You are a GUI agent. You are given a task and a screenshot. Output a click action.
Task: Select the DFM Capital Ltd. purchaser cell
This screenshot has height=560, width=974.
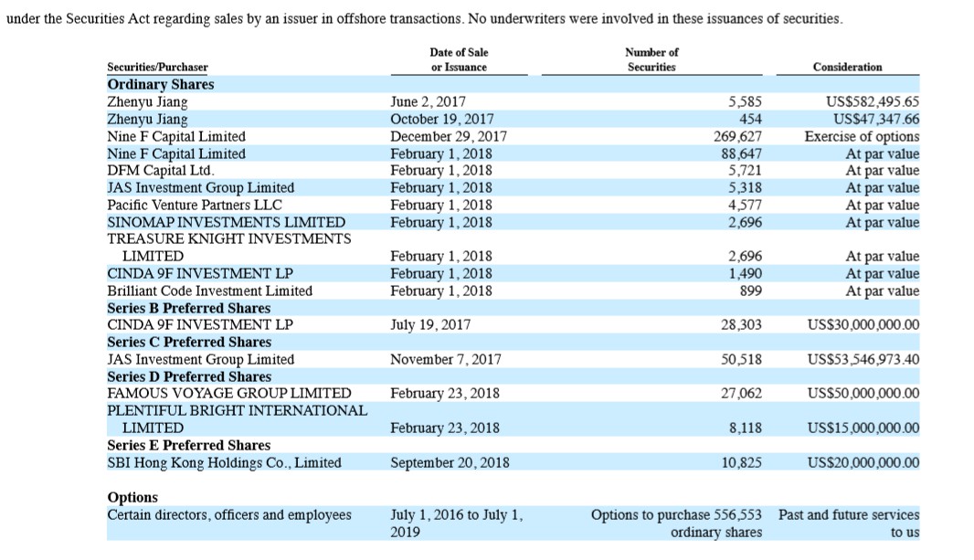[x=161, y=170]
